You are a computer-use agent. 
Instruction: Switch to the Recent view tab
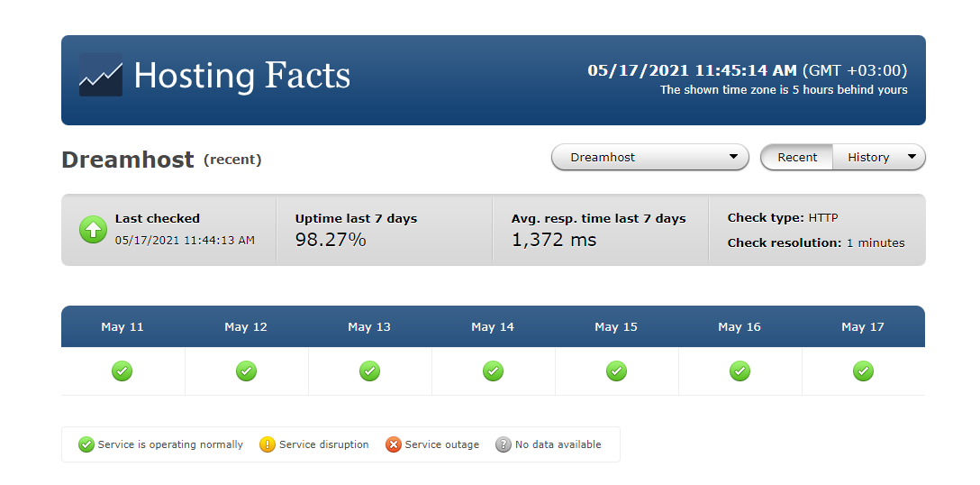pos(797,157)
